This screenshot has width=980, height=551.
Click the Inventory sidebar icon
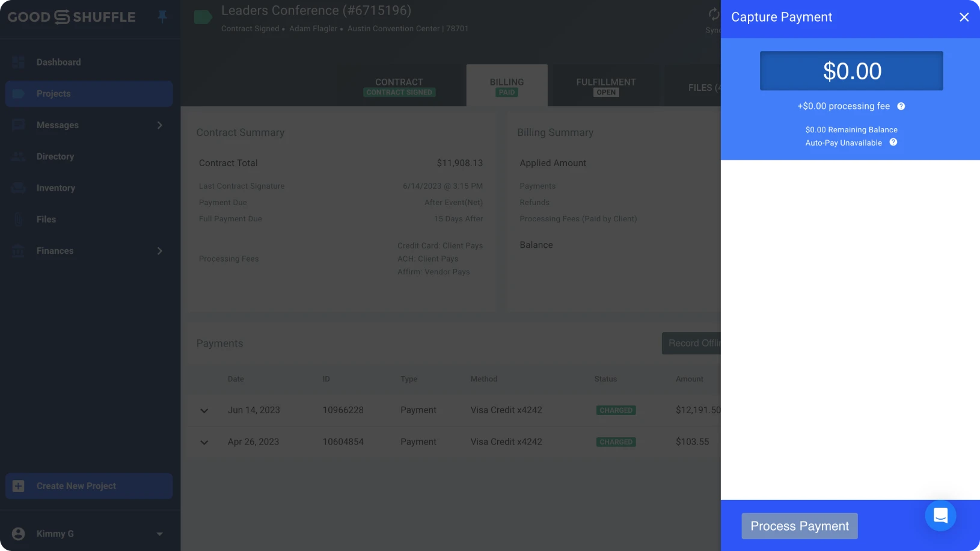tap(19, 188)
